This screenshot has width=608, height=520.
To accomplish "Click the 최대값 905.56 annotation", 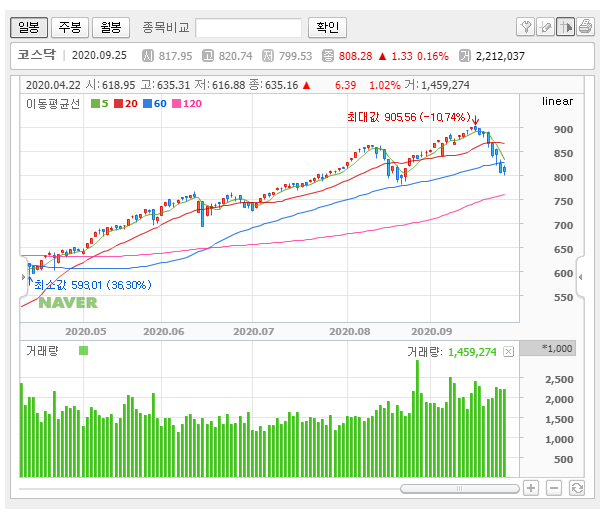I will (x=408, y=117).
